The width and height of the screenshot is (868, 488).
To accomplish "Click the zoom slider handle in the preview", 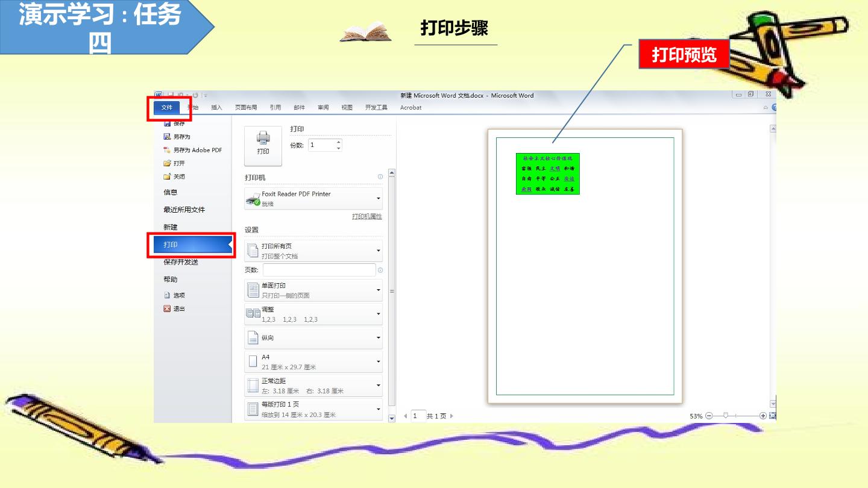I will pos(726,416).
